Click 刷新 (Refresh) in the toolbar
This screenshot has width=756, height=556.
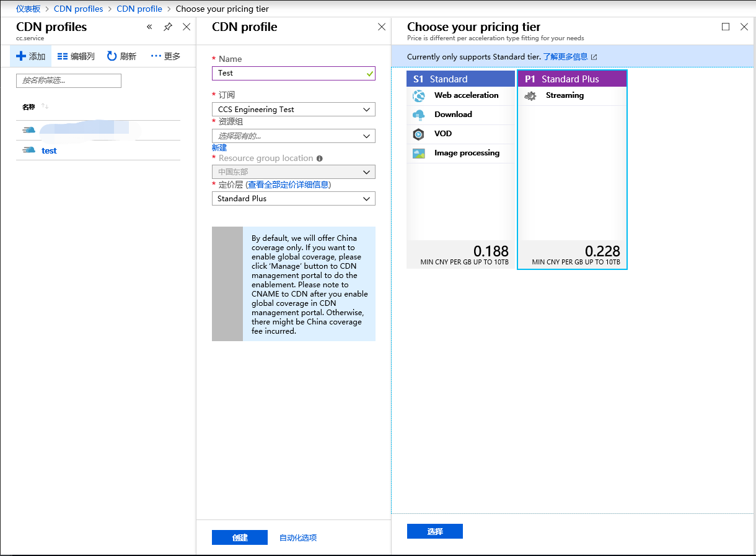click(121, 56)
